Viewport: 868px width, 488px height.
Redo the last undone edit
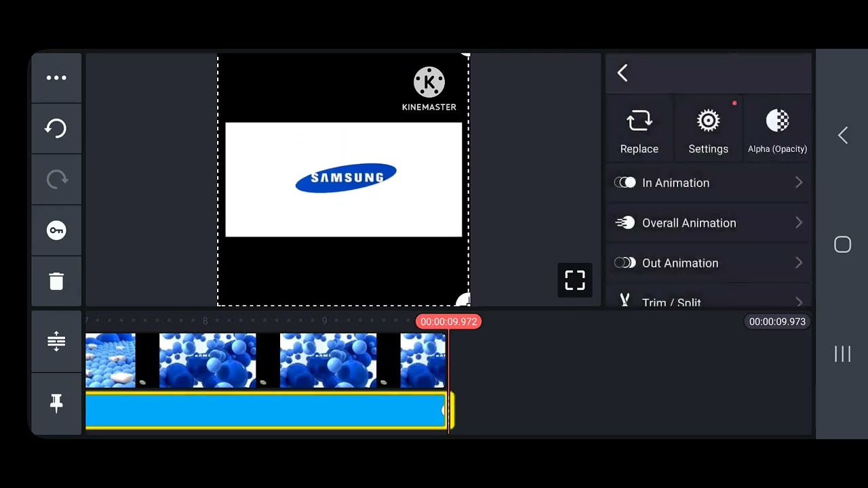coord(56,180)
